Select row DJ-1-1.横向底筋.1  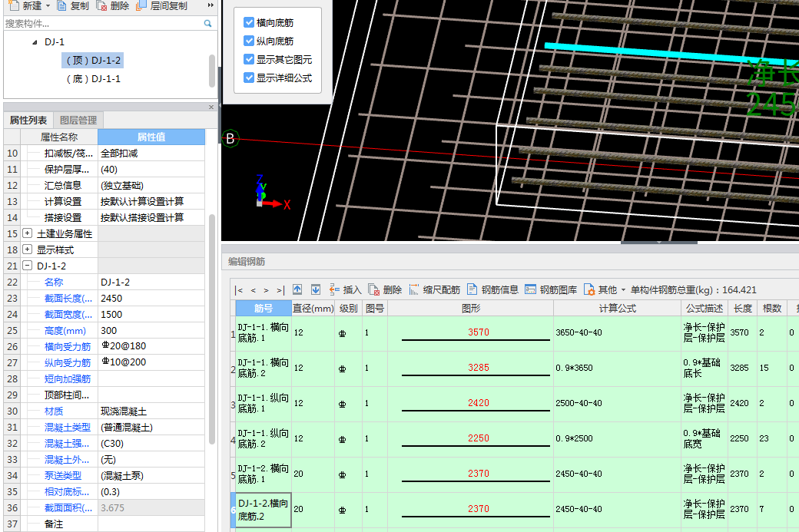(264, 333)
